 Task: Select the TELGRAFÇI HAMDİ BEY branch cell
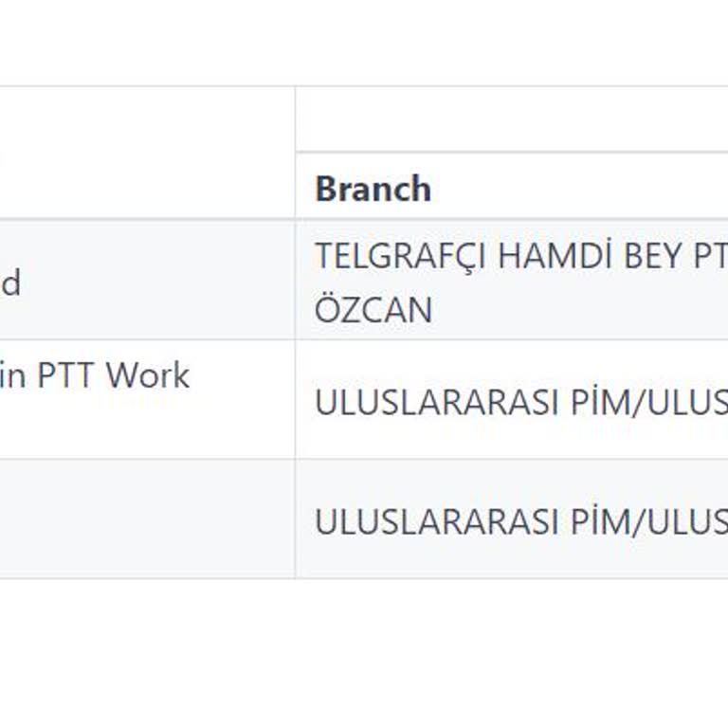(x=512, y=282)
